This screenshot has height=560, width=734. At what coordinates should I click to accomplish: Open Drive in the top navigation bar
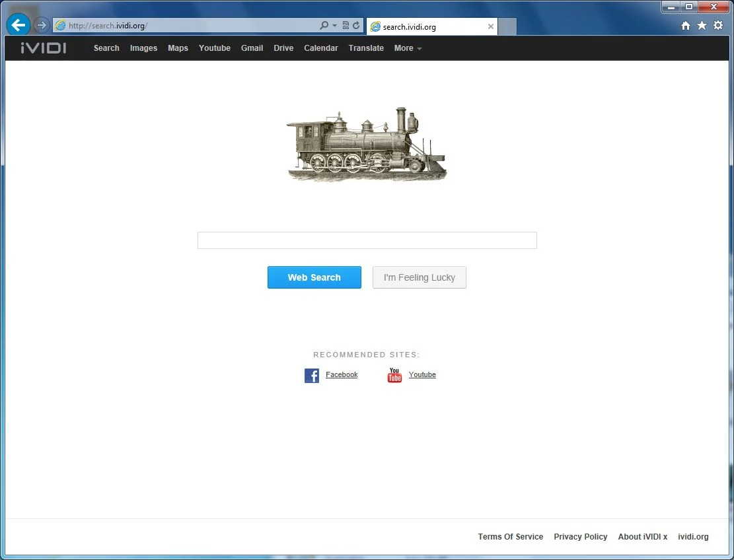pos(283,48)
